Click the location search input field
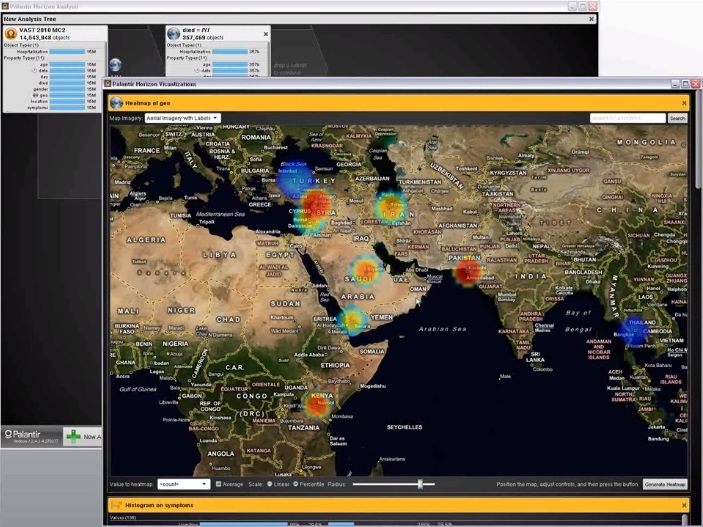 (x=628, y=118)
